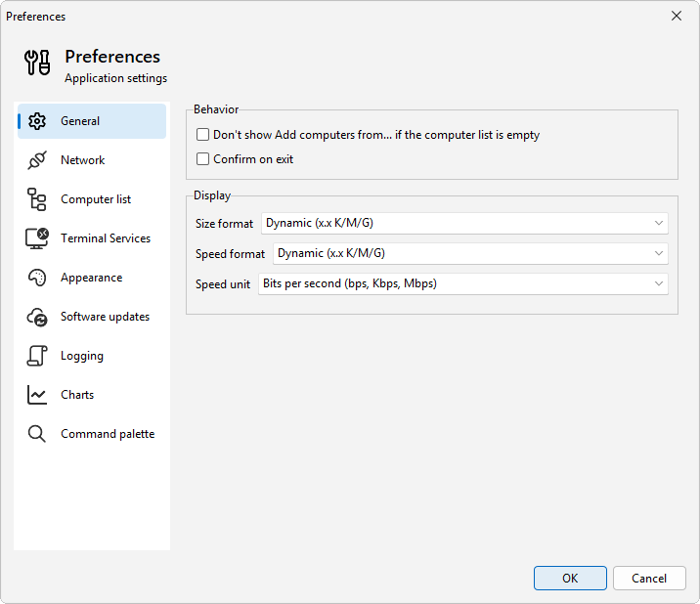The width and height of the screenshot is (700, 604).
Task: Click the Software updates cloud icon
Action: click(x=37, y=317)
